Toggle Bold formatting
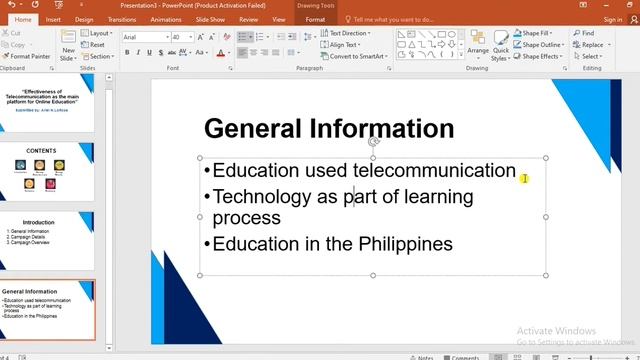 click(127, 53)
